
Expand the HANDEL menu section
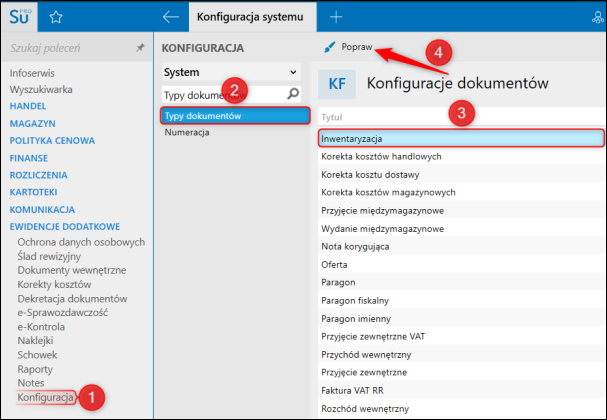coord(28,106)
